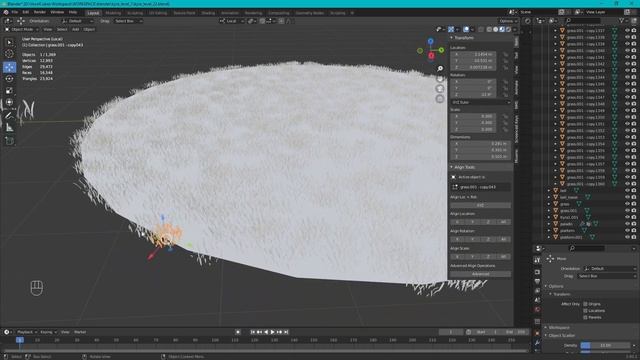
Task: Enable Affect Only Origins checkbox
Action: click(585, 304)
